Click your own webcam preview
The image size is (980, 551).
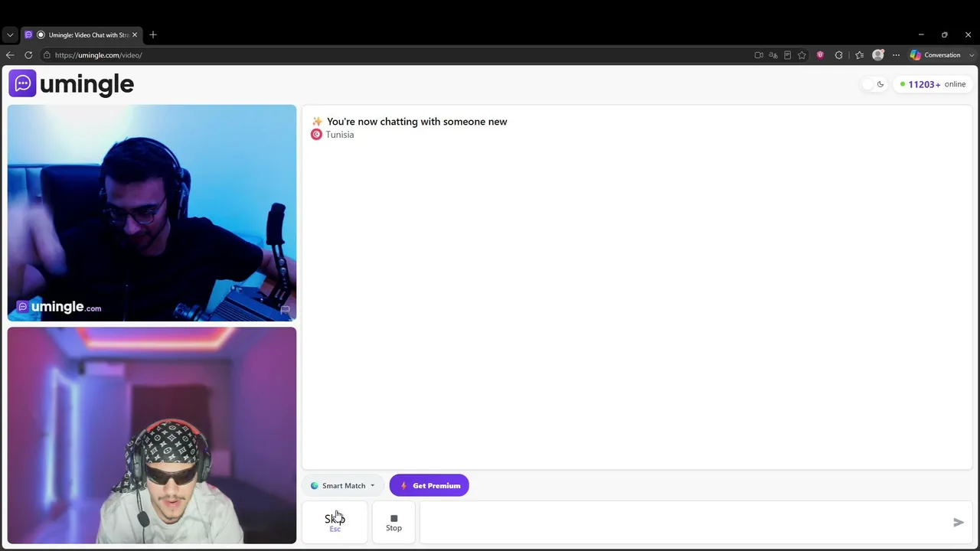pyautogui.click(x=152, y=435)
